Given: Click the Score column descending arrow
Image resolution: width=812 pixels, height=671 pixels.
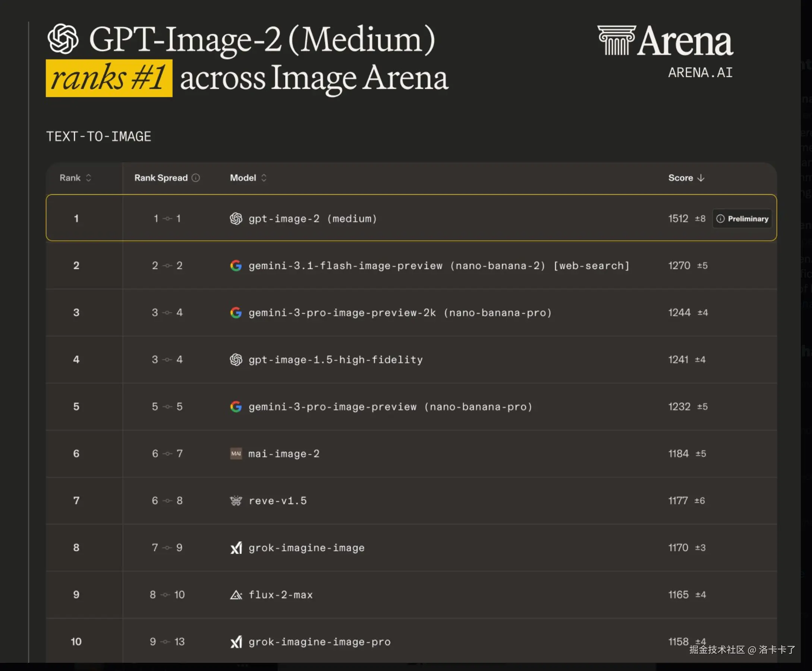Looking at the screenshot, I should 701,178.
